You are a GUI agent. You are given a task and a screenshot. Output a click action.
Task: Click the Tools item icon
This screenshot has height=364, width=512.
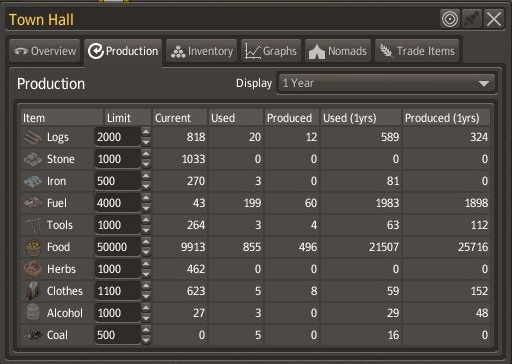pyautogui.click(x=33, y=225)
